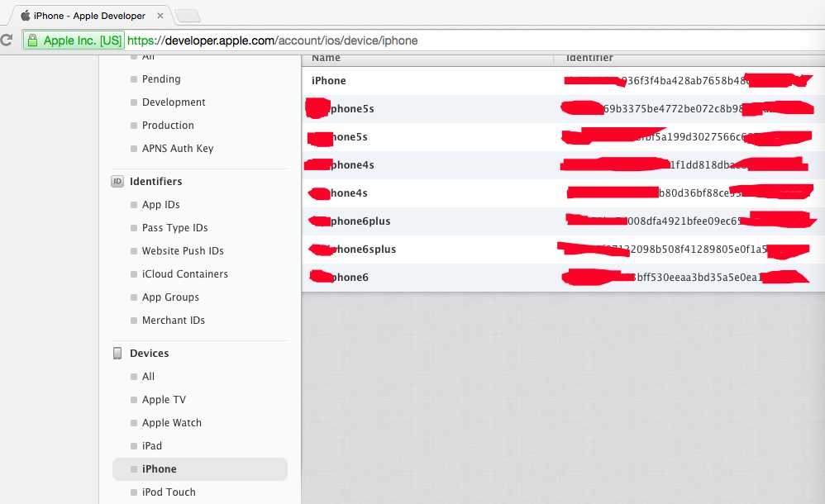Click the green padlock security icon
The image size is (825, 504).
pyautogui.click(x=32, y=40)
